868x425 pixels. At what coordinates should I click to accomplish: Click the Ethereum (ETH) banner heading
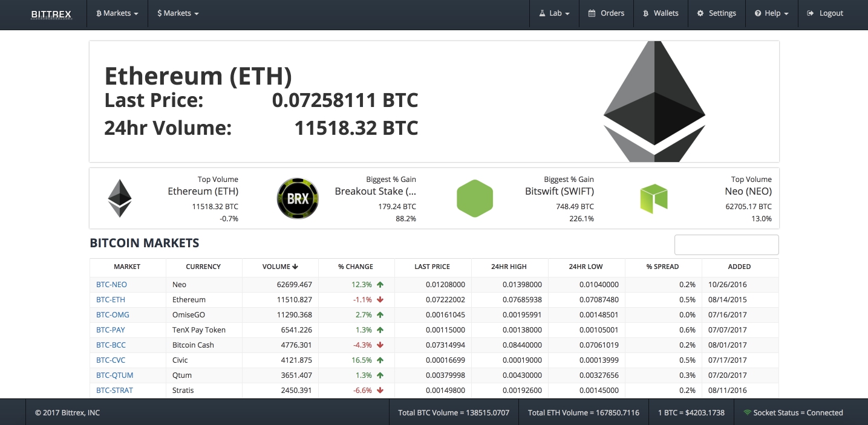pos(198,76)
